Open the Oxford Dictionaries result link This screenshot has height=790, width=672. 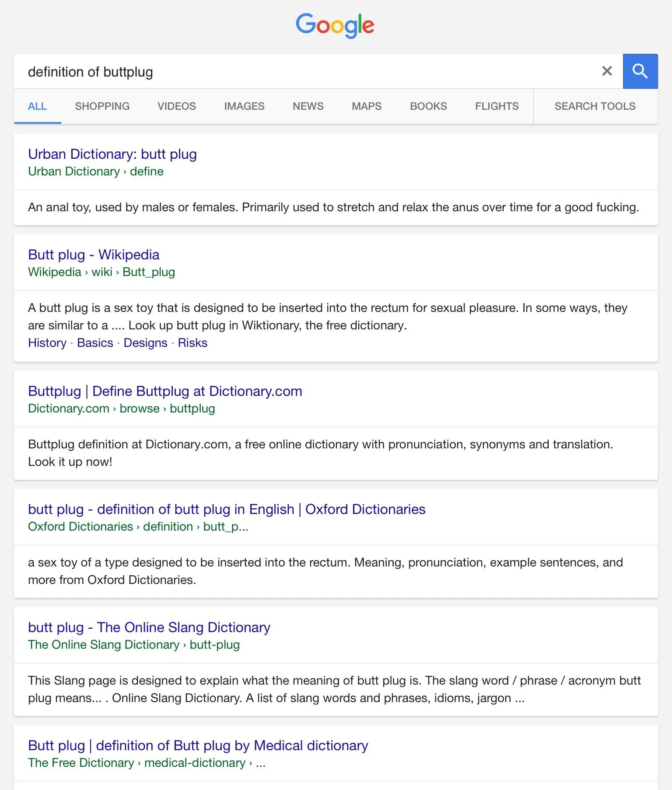coord(226,509)
